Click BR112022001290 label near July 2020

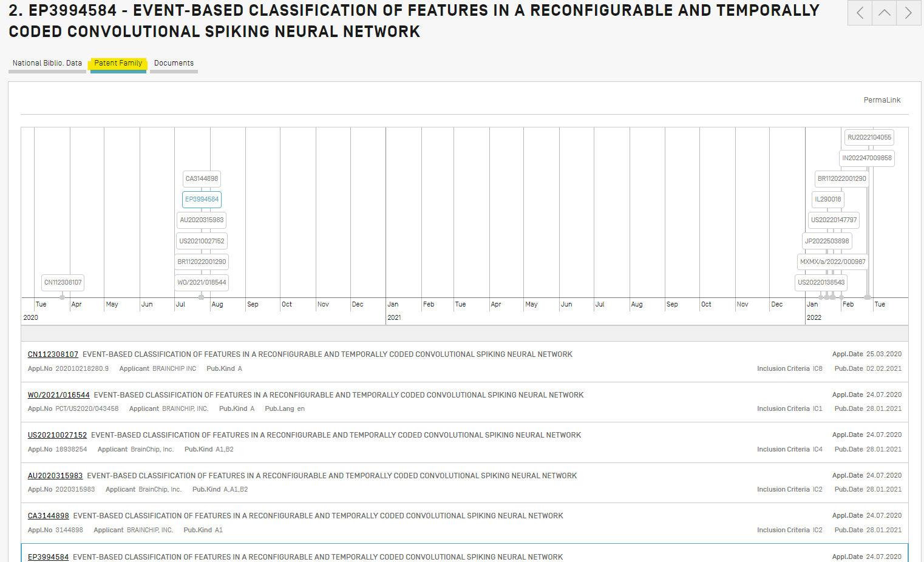point(202,262)
